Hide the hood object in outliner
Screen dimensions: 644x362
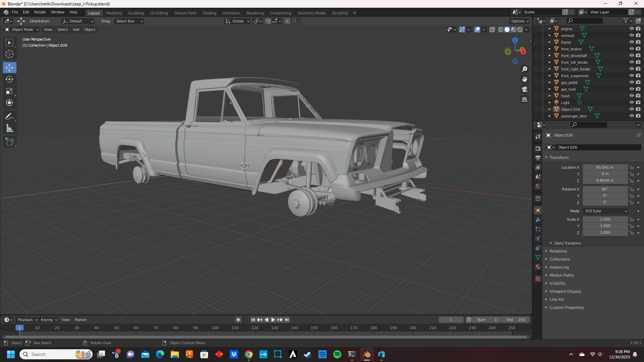pyautogui.click(x=631, y=96)
